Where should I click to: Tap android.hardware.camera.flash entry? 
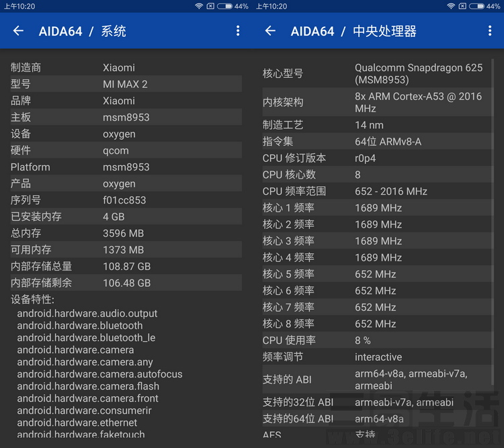pos(88,386)
